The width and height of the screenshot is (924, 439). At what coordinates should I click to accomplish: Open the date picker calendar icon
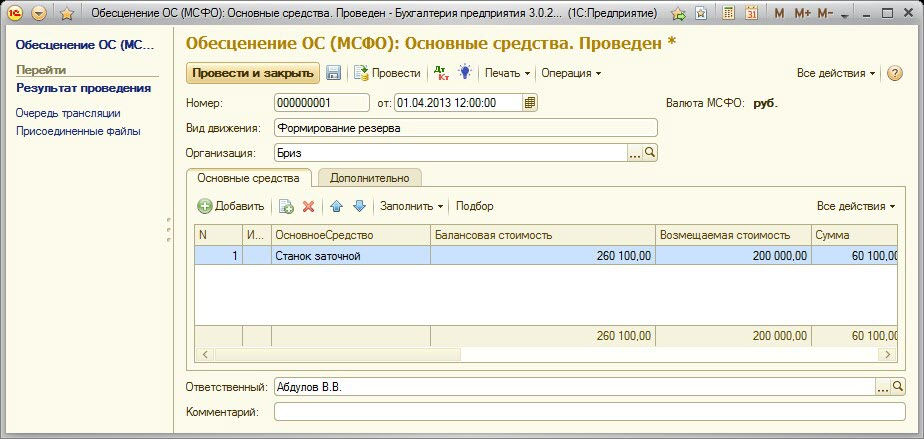click(x=531, y=102)
